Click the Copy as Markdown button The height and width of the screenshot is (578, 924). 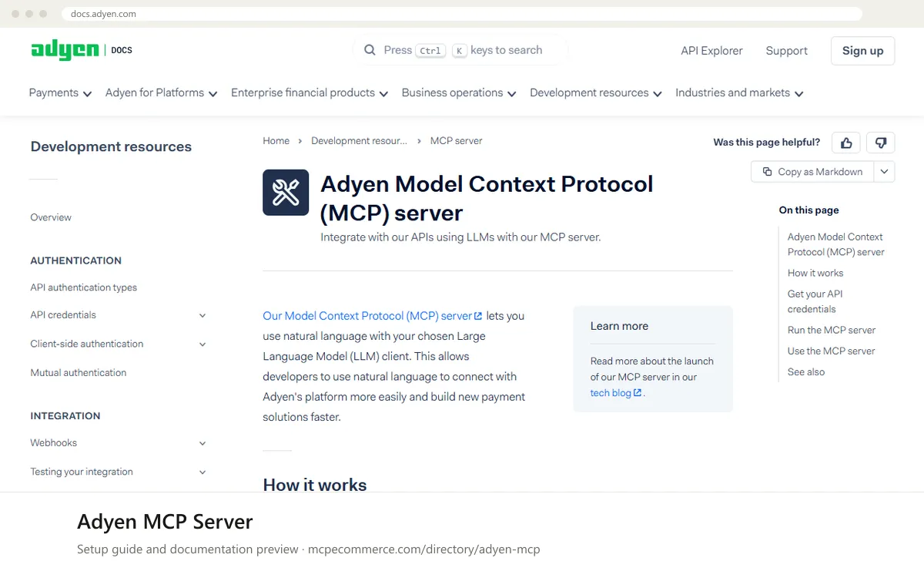point(812,172)
